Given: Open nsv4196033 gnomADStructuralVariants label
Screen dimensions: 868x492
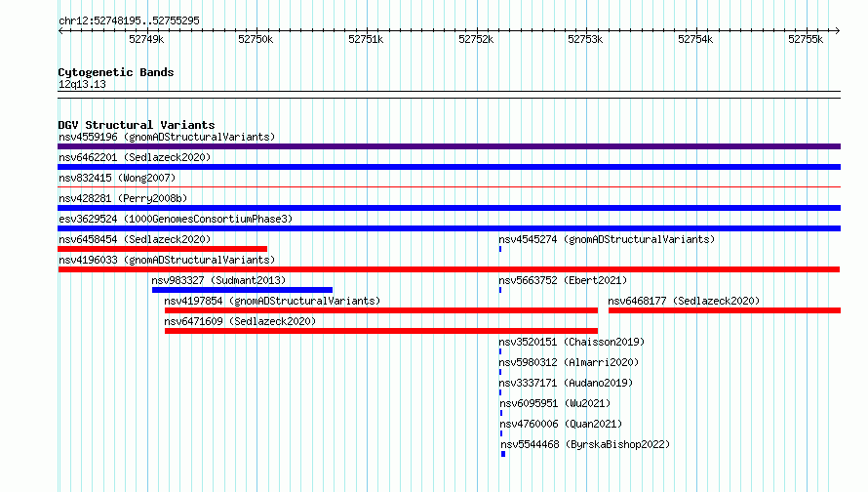Looking at the screenshot, I should [167, 260].
